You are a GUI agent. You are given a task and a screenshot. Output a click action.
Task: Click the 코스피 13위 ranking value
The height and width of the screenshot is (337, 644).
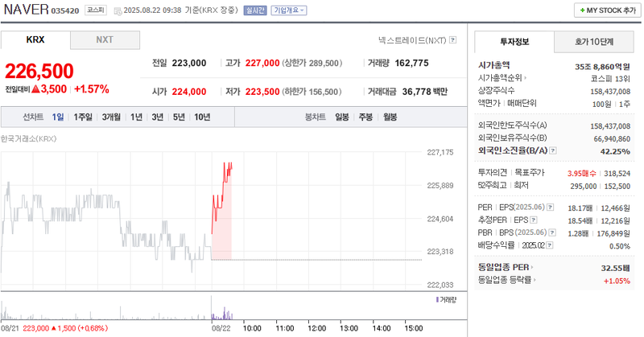(x=610, y=79)
